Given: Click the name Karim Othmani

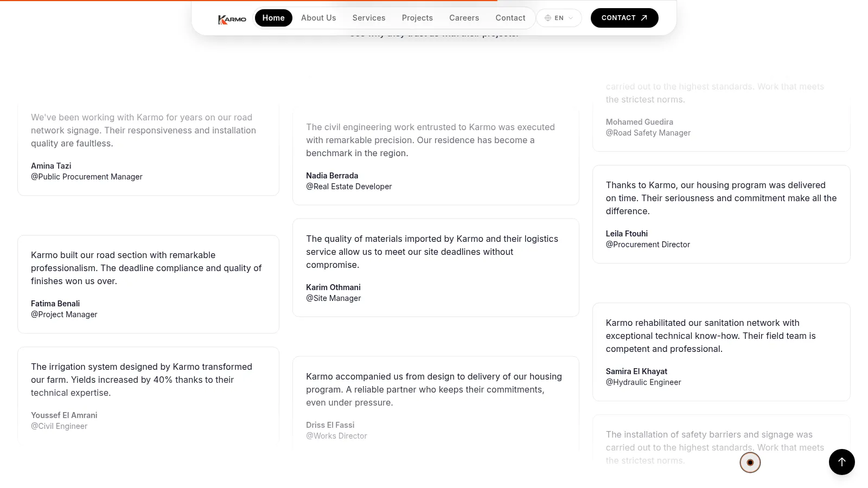Looking at the screenshot, I should point(333,287).
